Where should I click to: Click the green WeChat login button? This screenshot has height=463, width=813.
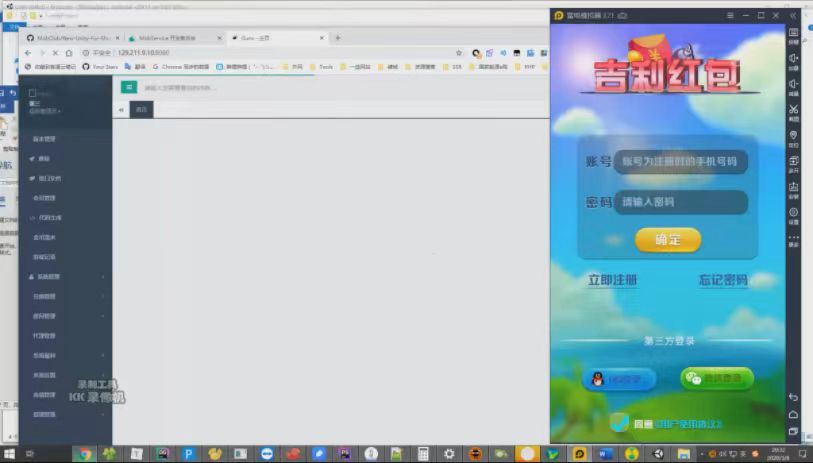pyautogui.click(x=717, y=378)
